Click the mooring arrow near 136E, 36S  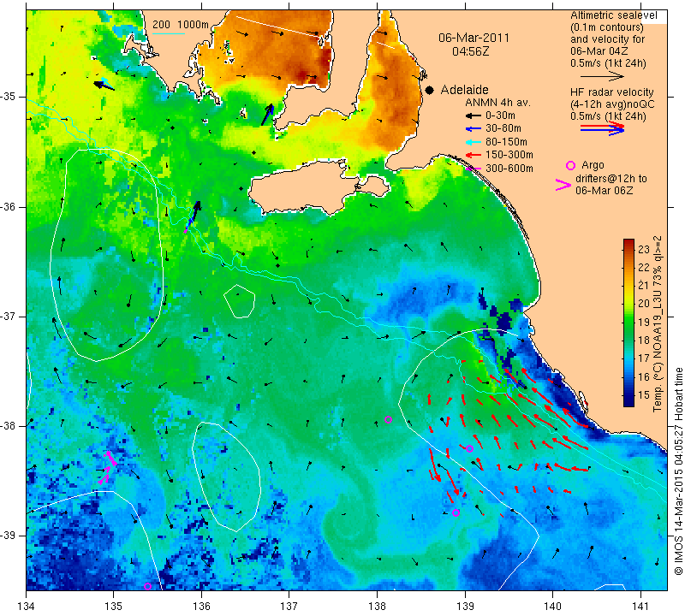(x=193, y=216)
